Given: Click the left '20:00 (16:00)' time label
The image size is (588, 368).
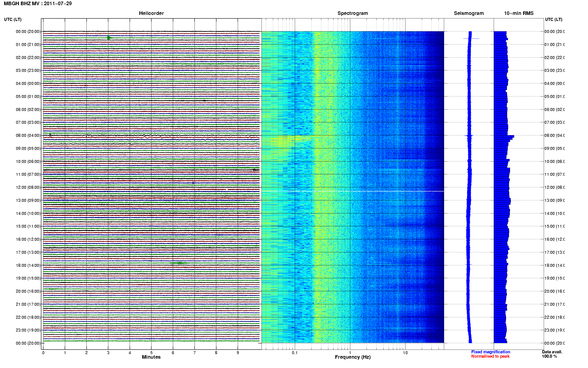Looking at the screenshot, I should click(x=28, y=291).
